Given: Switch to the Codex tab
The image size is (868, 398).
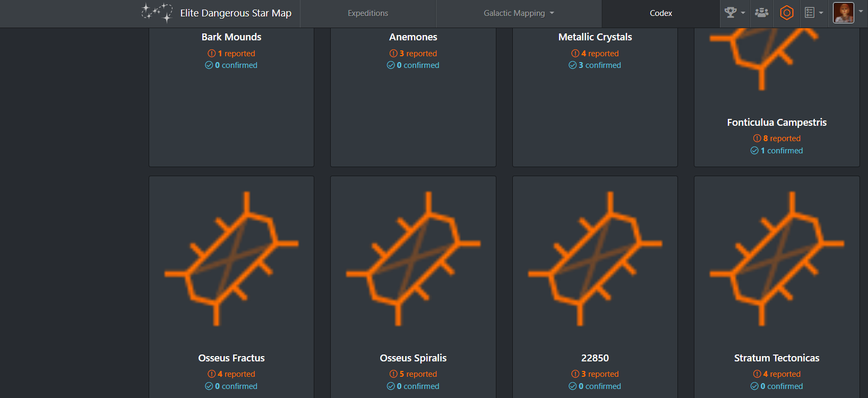Looking at the screenshot, I should (x=661, y=13).
